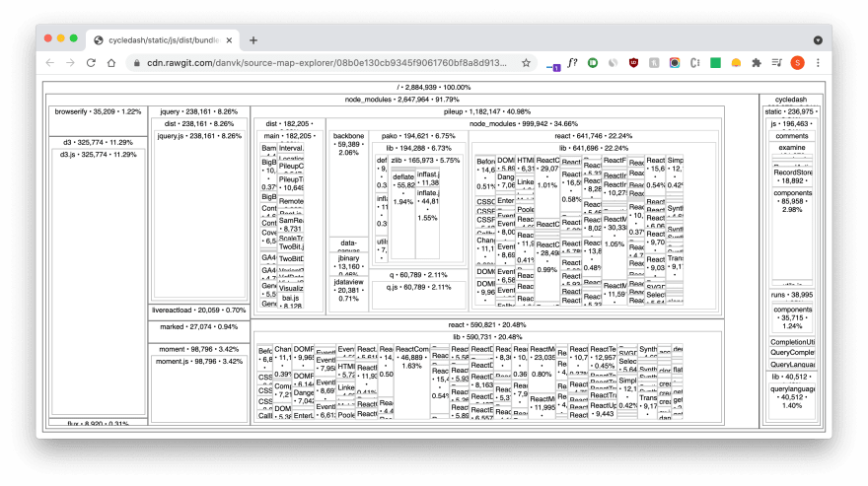Go back using the browser back arrow
The width and height of the screenshot is (868, 486).
pos(50,63)
